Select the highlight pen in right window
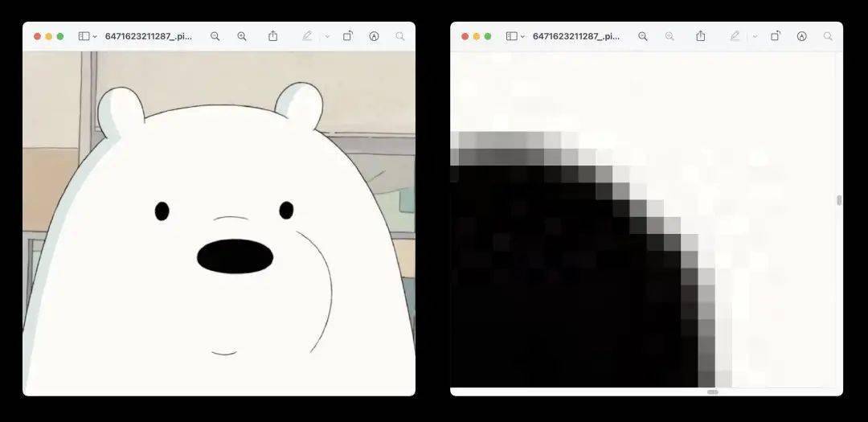The width and height of the screenshot is (868, 422). coord(735,36)
